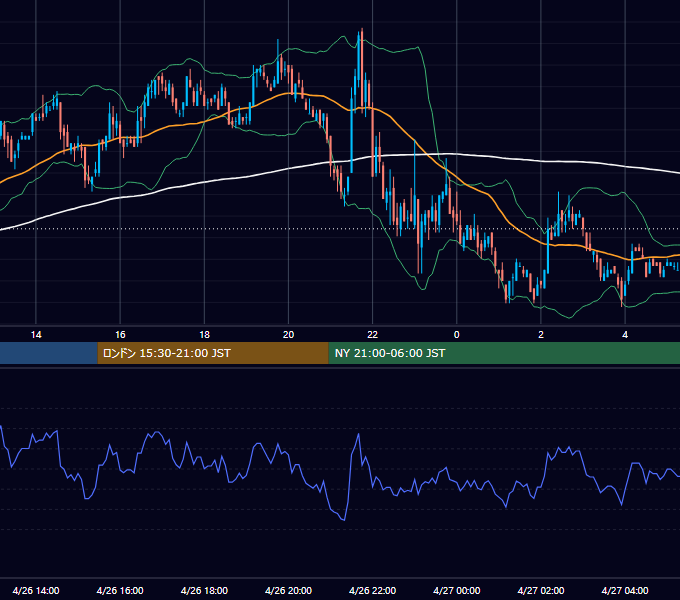Screen dimensions: 680x600
Task: Click hour label 4 on price chart axis
Action: click(625, 335)
